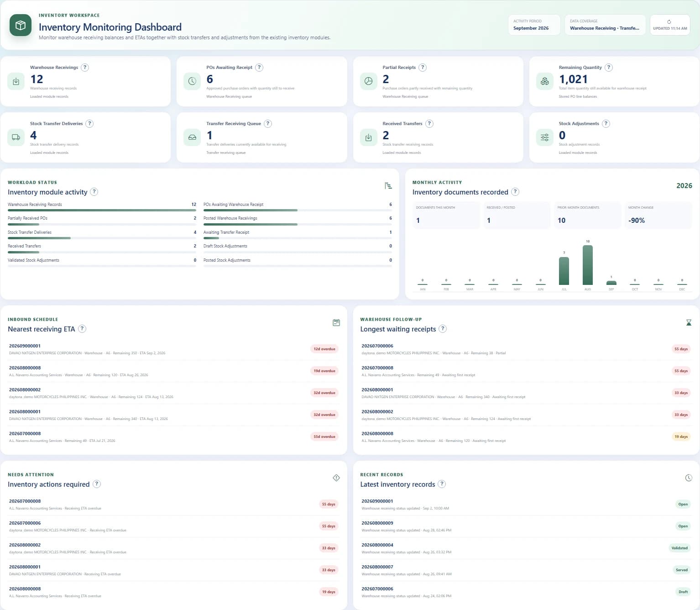Click the sliders icon on Stock Adjustments card

tap(545, 137)
